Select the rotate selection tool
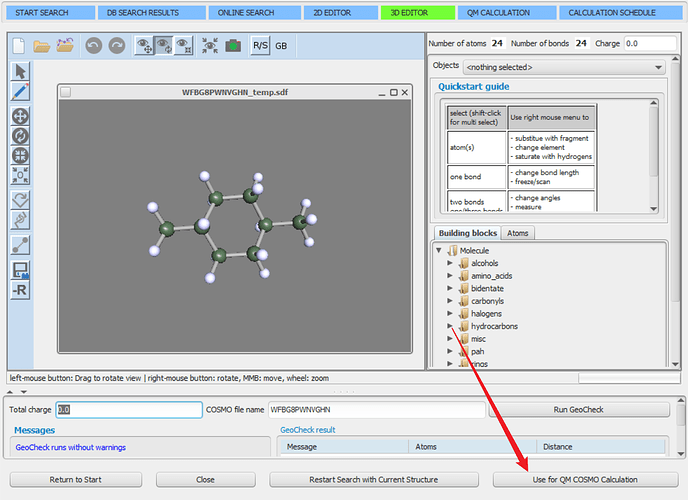Image resolution: width=688 pixels, height=500 pixels. point(20,136)
